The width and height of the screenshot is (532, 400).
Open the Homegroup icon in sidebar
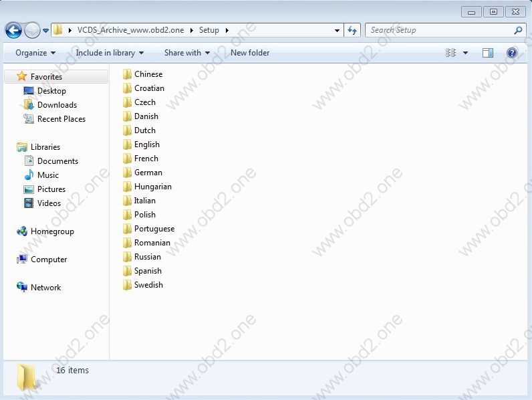[x=22, y=231]
